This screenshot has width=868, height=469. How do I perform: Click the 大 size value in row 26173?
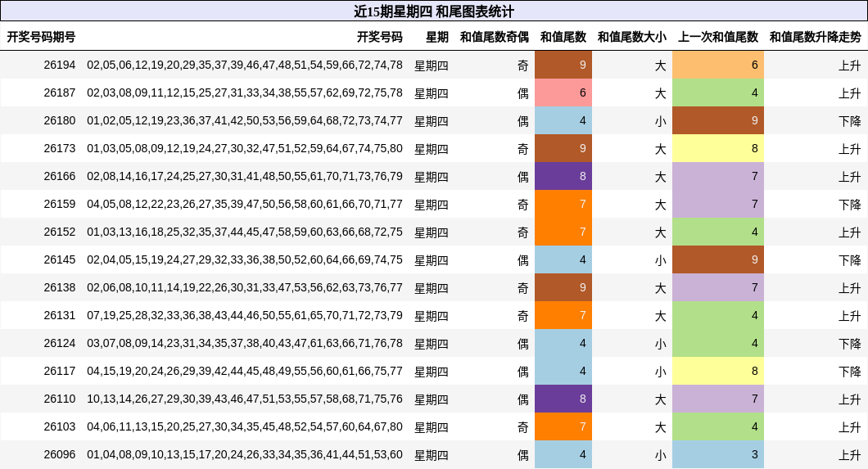pos(660,149)
